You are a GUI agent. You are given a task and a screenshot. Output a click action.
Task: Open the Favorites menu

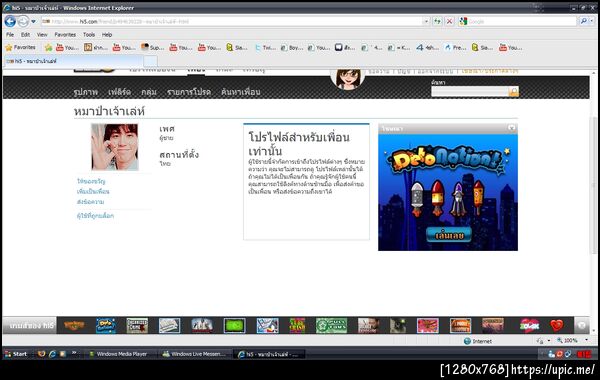[x=65, y=34]
